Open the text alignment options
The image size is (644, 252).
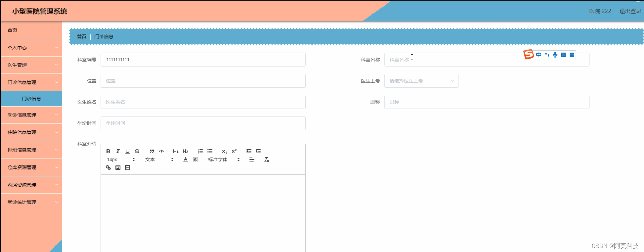click(252, 160)
